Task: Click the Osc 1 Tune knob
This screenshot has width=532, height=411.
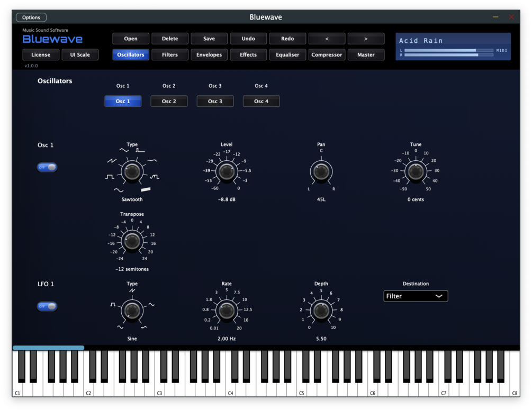Action: (x=416, y=171)
